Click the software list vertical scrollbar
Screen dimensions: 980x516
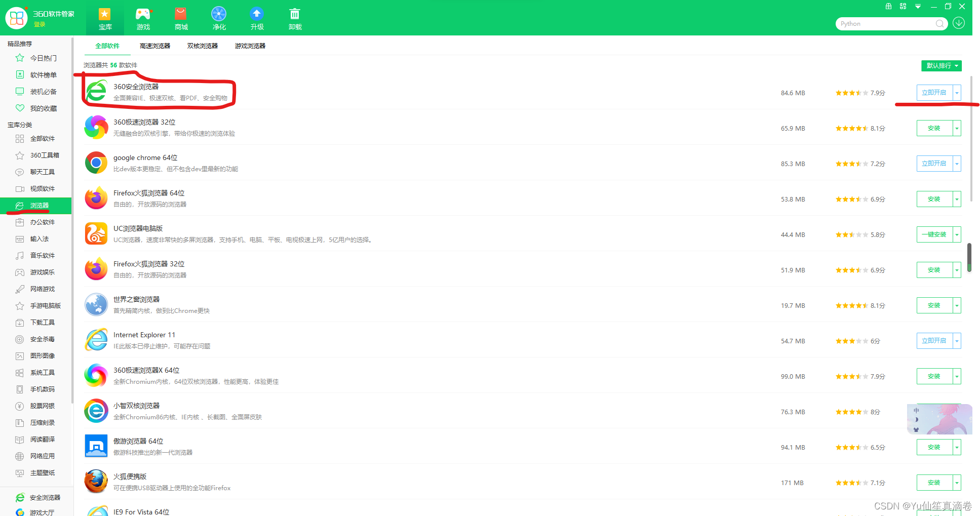click(x=971, y=138)
